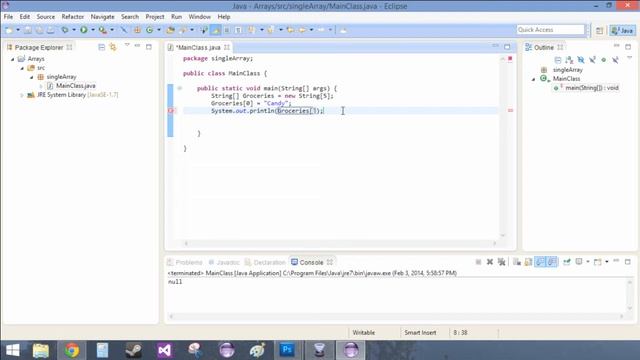Open the Outline view menu triangle
Viewport: 640px width, 360px height.
click(x=629, y=58)
